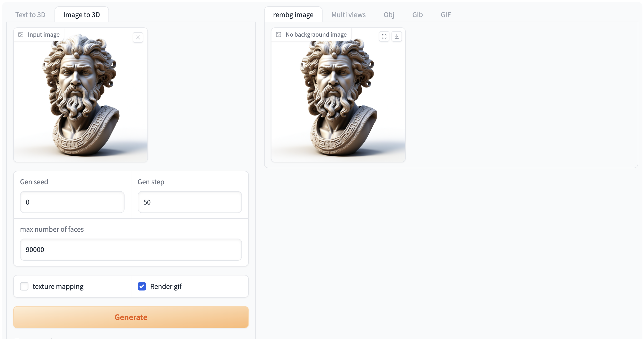Click the max number of faces field
644x339 pixels.
(x=131, y=250)
